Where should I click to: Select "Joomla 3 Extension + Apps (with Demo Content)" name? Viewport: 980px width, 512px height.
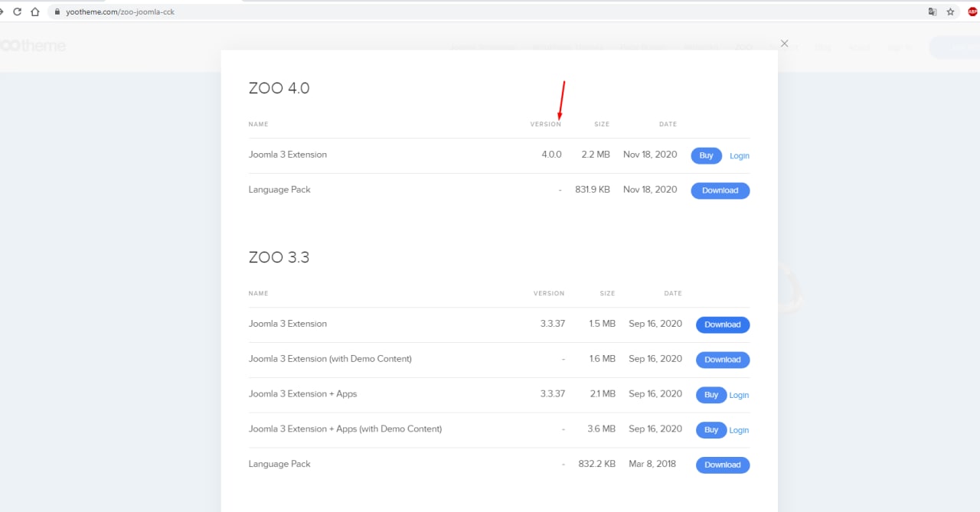tap(345, 429)
